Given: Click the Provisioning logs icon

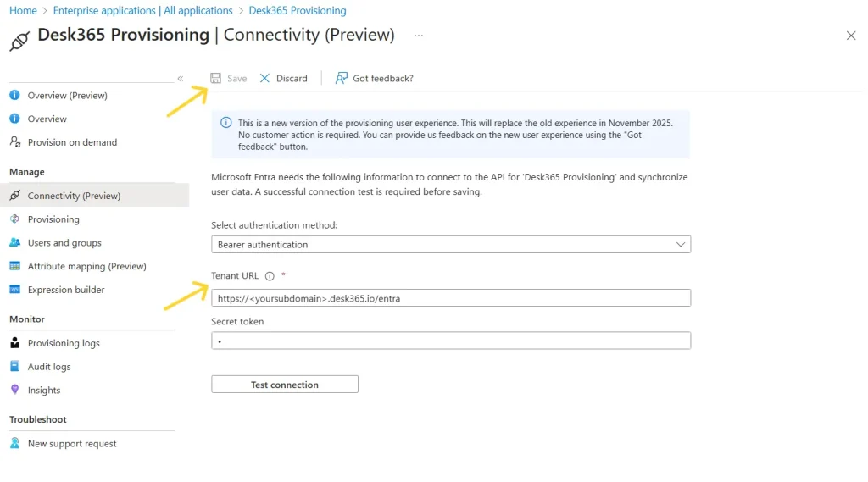Looking at the screenshot, I should [x=15, y=343].
